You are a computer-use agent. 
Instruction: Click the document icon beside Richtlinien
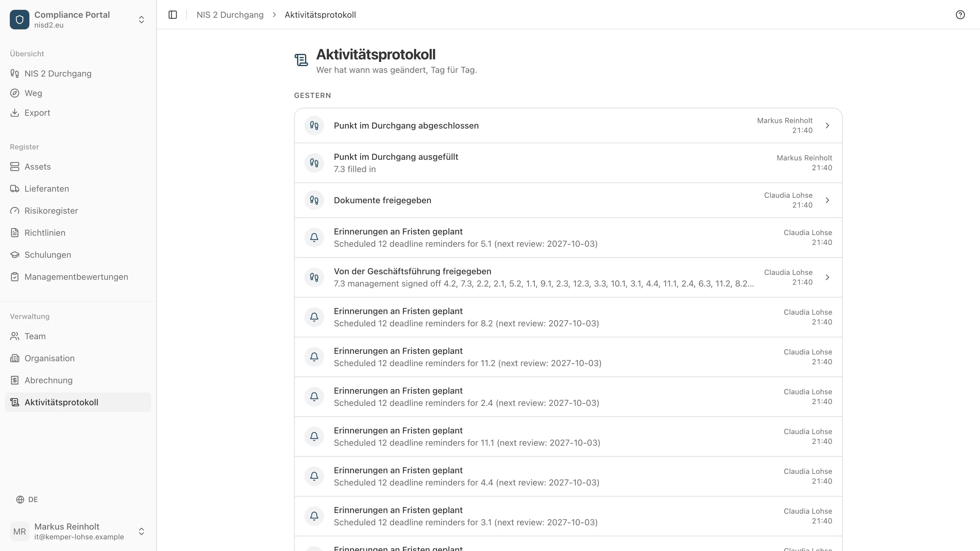[x=14, y=233]
